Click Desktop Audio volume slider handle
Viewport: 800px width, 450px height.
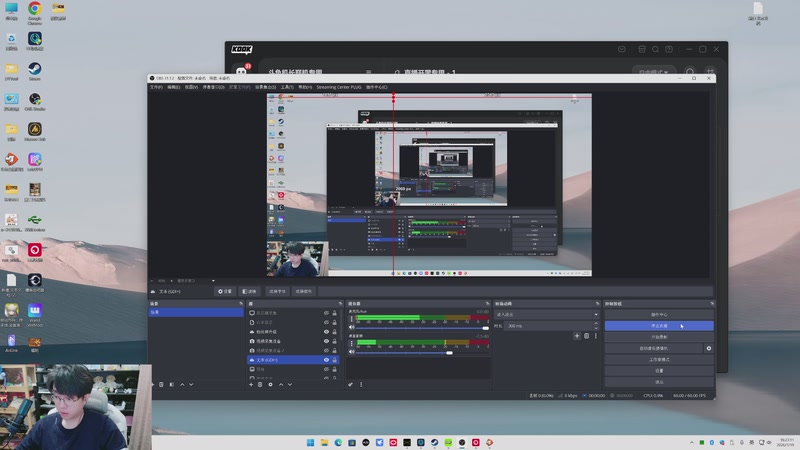(449, 352)
